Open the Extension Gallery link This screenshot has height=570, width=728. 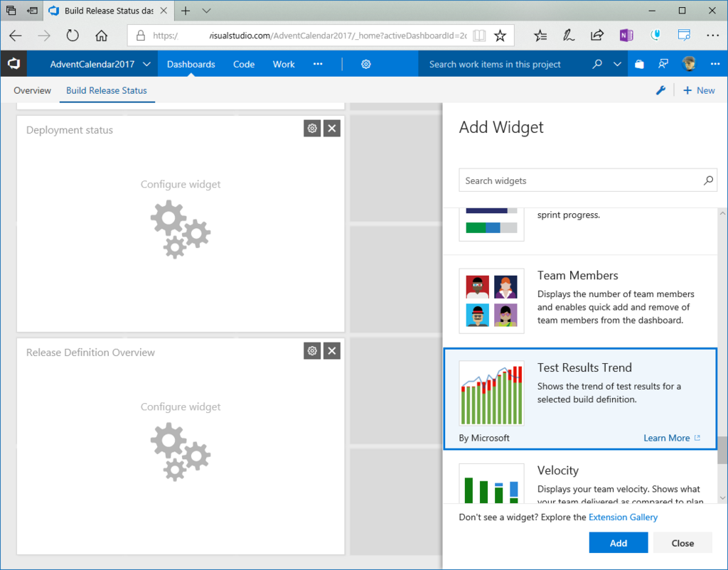623,517
